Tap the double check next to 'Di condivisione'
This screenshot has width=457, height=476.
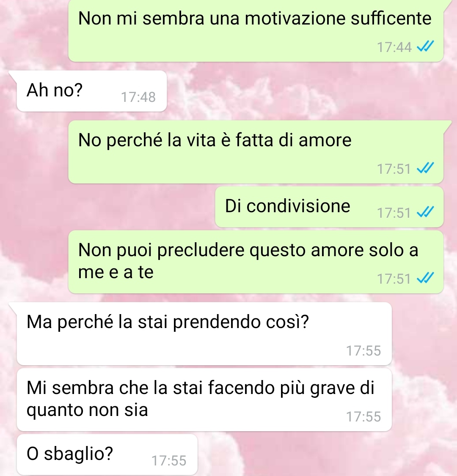(x=425, y=212)
